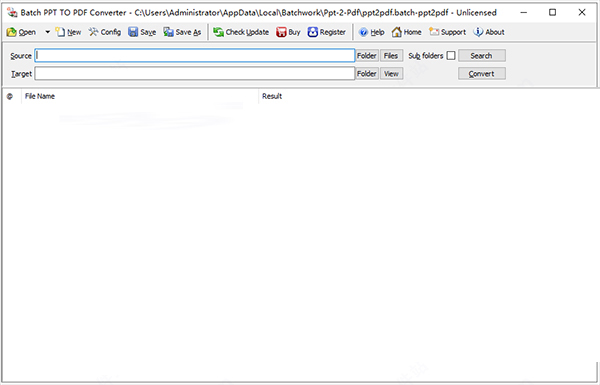This screenshot has height=385, width=600.
Task: Click the status icon column header
Action: pyautogui.click(x=10, y=96)
